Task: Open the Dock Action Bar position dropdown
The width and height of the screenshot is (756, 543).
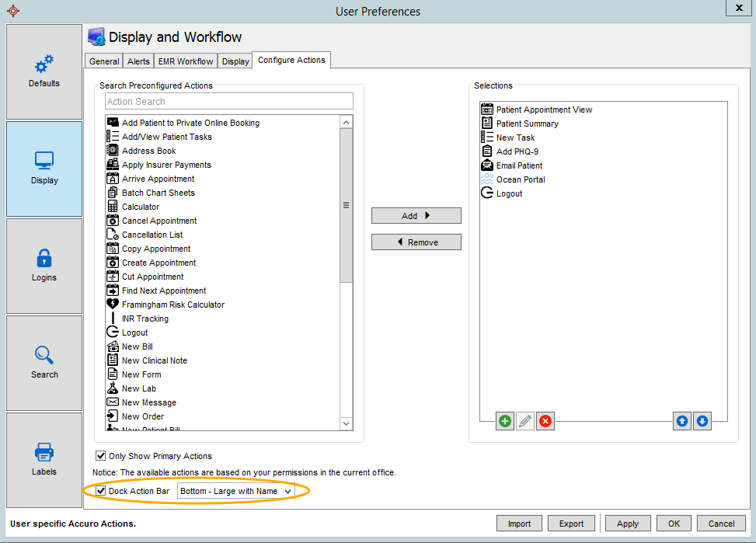Action: pos(236,491)
